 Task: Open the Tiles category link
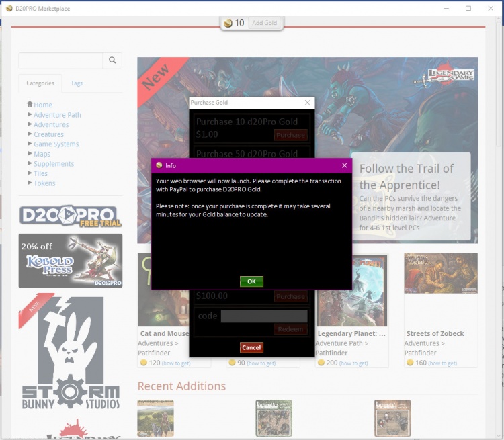(x=40, y=173)
